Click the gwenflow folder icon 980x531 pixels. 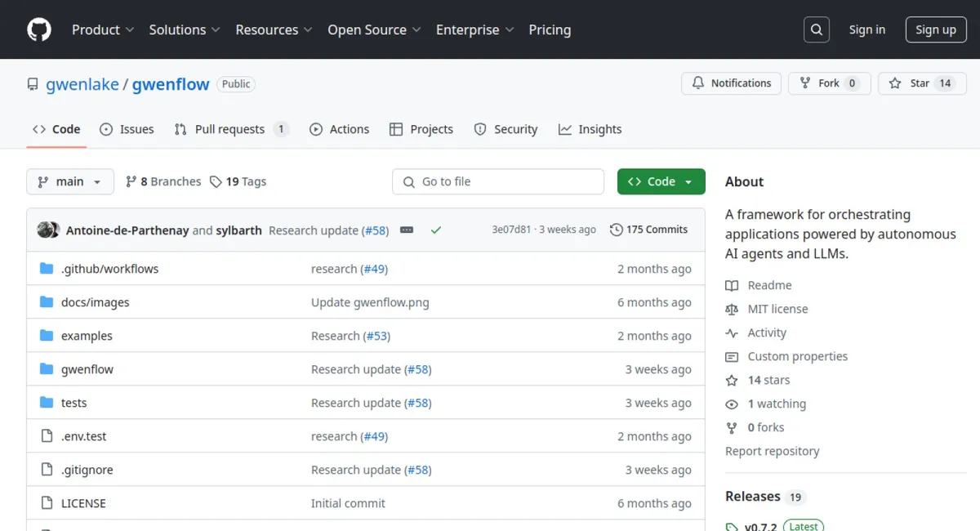tap(47, 369)
